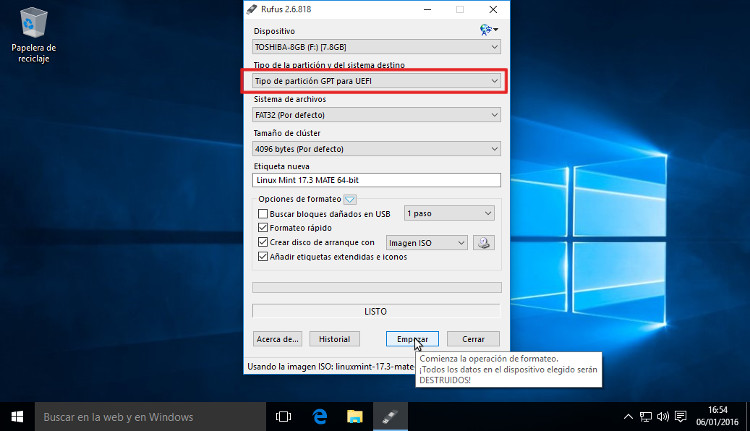The width and height of the screenshot is (750, 431).
Task: Close the Rufus window with X
Action: pos(493,9)
